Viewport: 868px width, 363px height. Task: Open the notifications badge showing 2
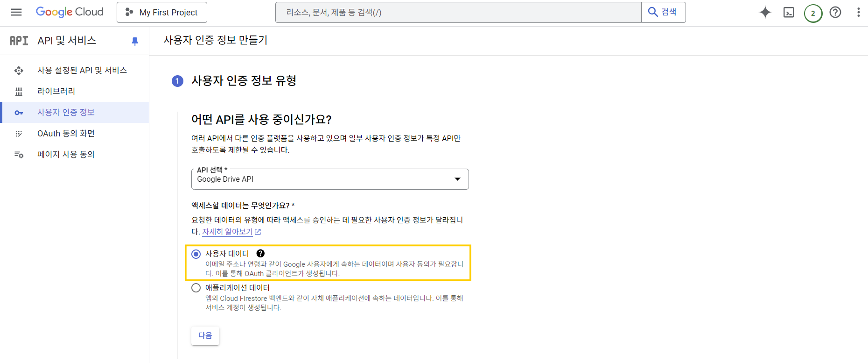tap(813, 13)
